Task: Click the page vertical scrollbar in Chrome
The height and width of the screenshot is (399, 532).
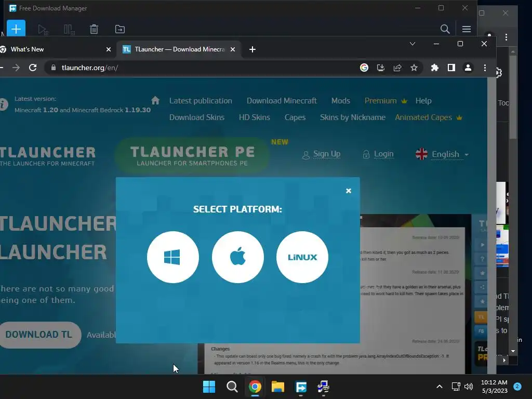Action: 491,226
